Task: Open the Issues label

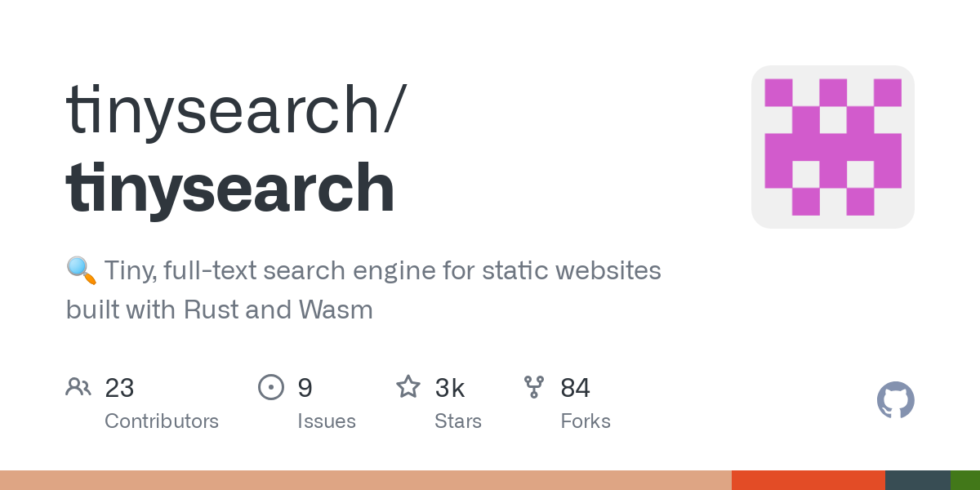Action: tap(327, 421)
